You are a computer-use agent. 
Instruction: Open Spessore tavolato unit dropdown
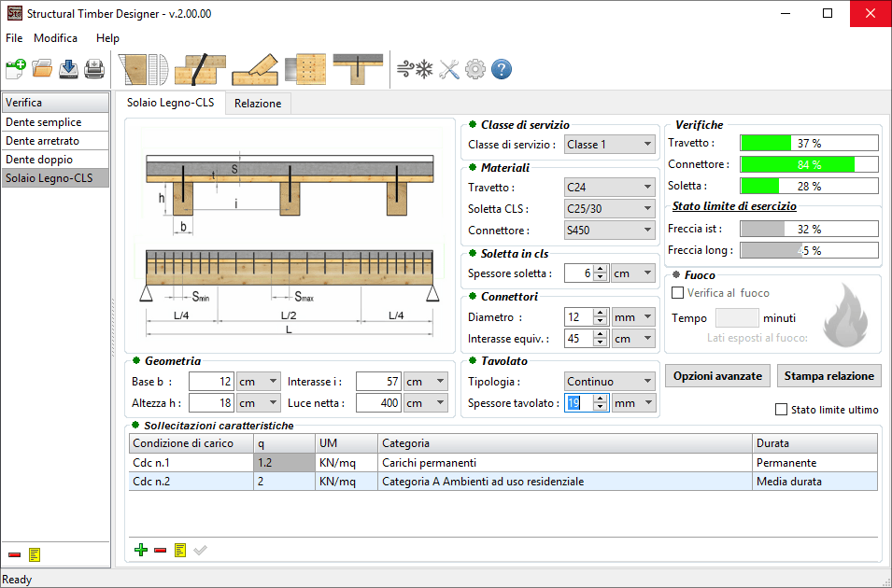click(x=633, y=403)
